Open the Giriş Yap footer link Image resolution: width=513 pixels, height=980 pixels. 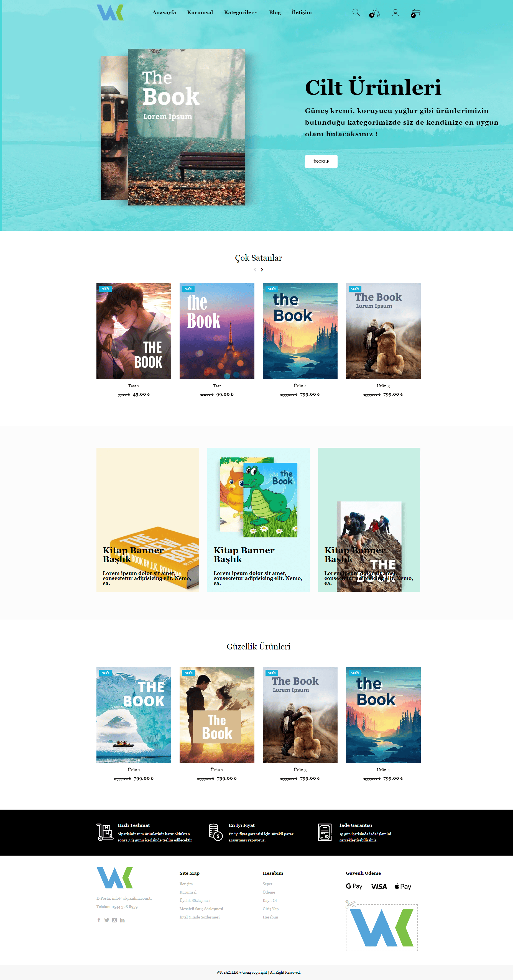tap(270, 909)
